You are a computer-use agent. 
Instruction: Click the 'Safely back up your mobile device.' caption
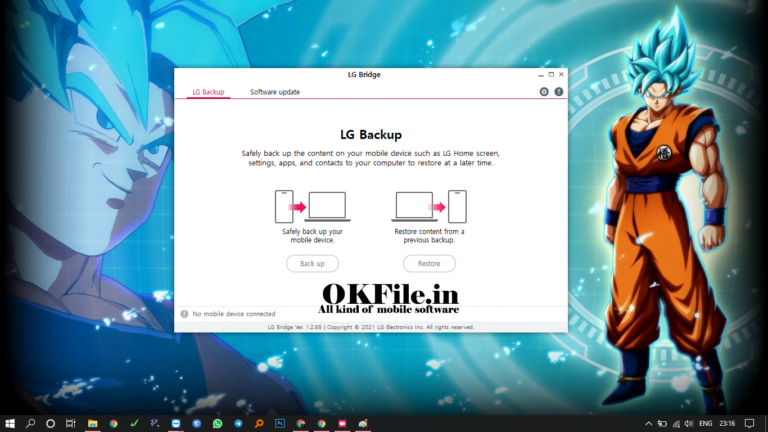pyautogui.click(x=312, y=236)
